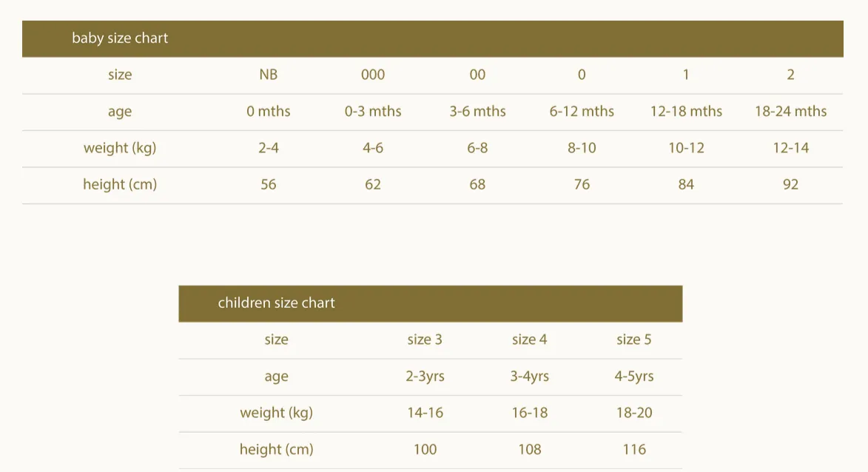
Task: Click height value 116
Action: pos(634,449)
